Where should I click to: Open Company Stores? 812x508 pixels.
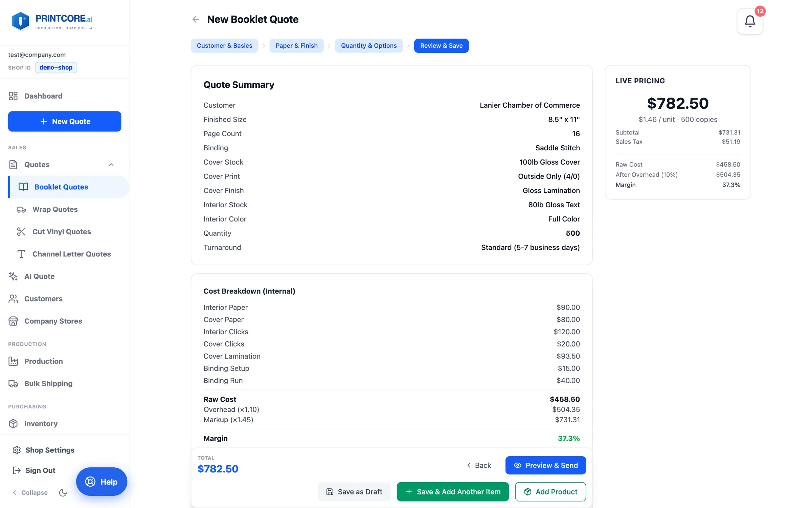click(x=53, y=321)
